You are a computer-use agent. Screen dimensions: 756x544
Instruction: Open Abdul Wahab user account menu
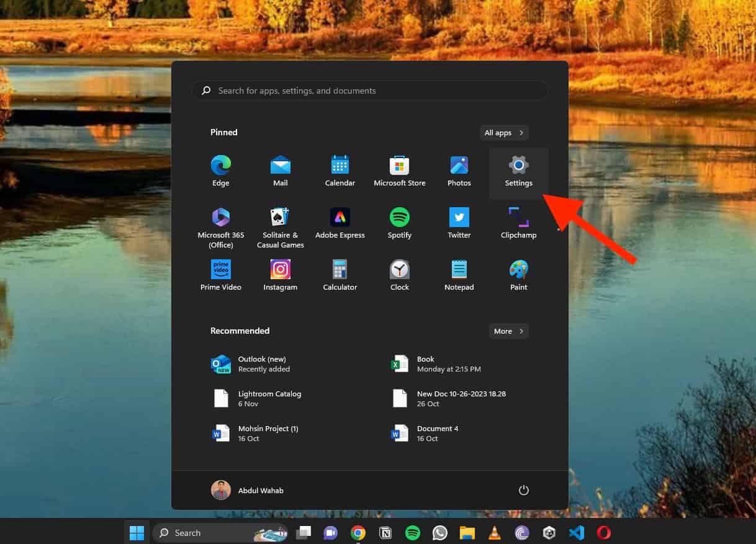[247, 490]
